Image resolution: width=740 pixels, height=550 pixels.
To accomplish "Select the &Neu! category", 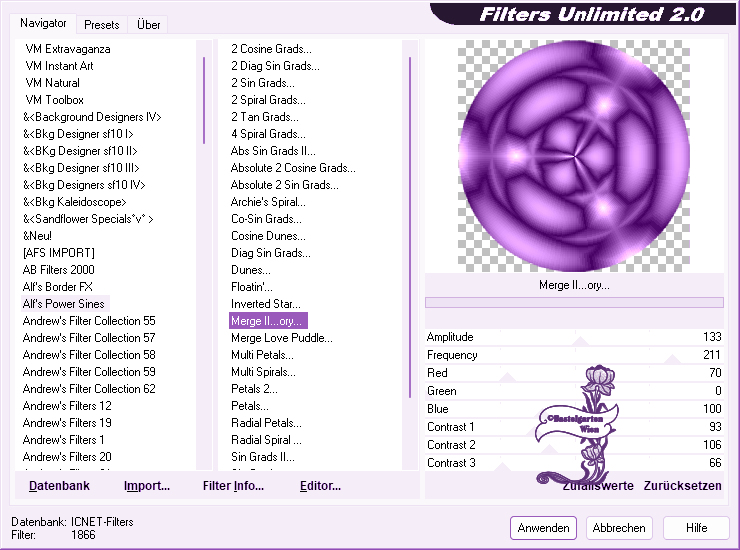I will [37, 236].
